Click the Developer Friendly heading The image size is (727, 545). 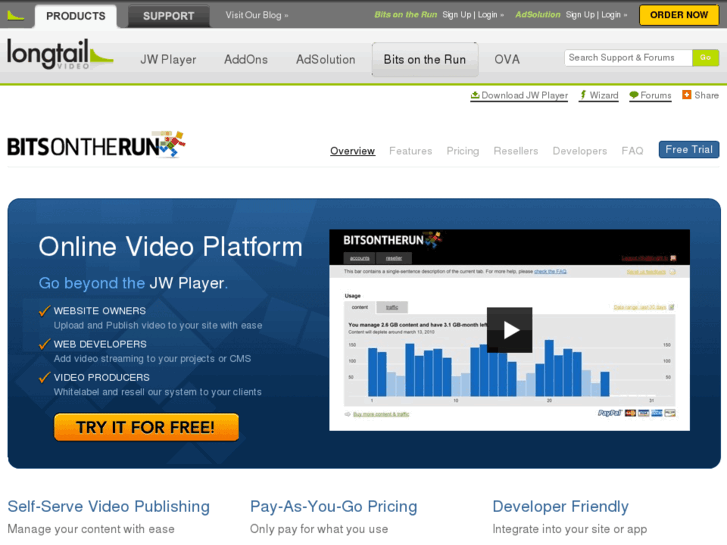tap(561, 507)
